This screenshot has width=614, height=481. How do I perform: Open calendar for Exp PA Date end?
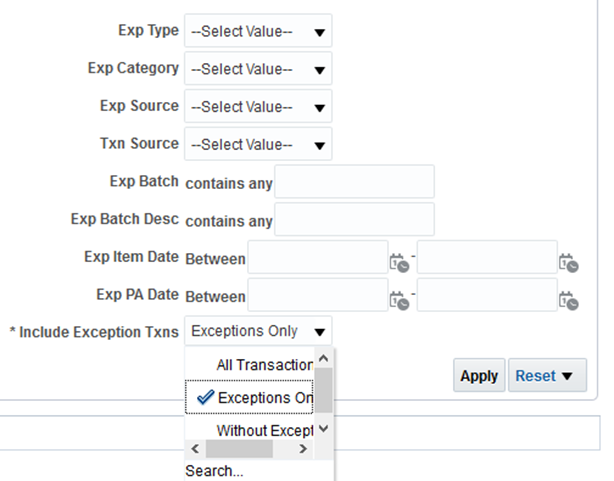(x=569, y=299)
